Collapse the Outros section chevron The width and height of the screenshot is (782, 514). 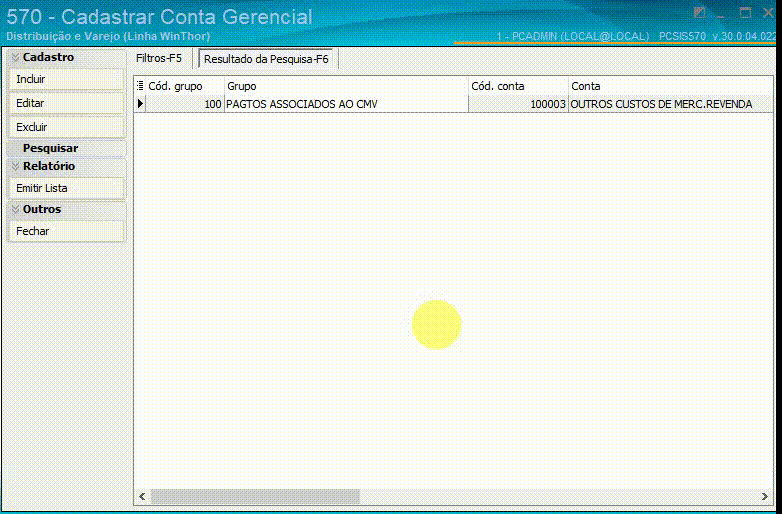coord(15,209)
